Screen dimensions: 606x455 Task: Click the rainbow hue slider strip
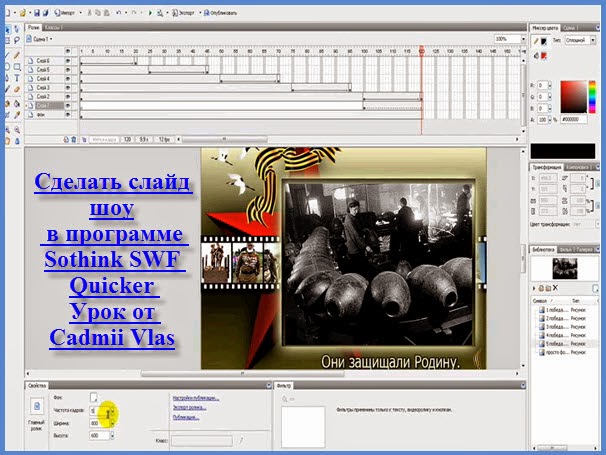pos(592,97)
